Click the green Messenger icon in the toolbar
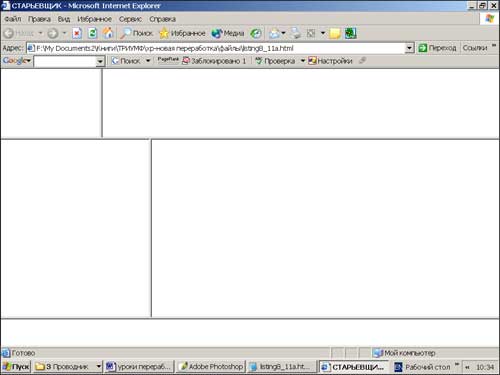 pyautogui.click(x=350, y=33)
